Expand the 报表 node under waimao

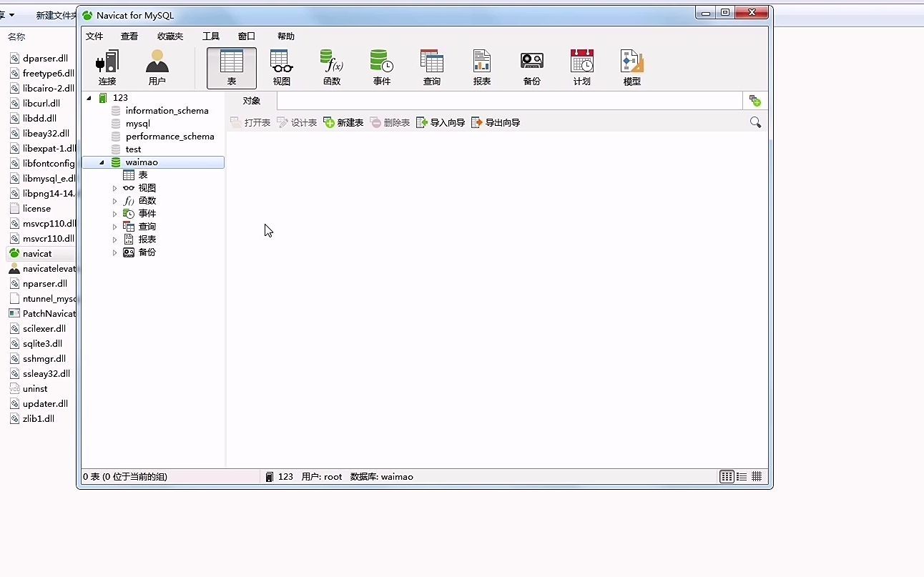(x=114, y=240)
